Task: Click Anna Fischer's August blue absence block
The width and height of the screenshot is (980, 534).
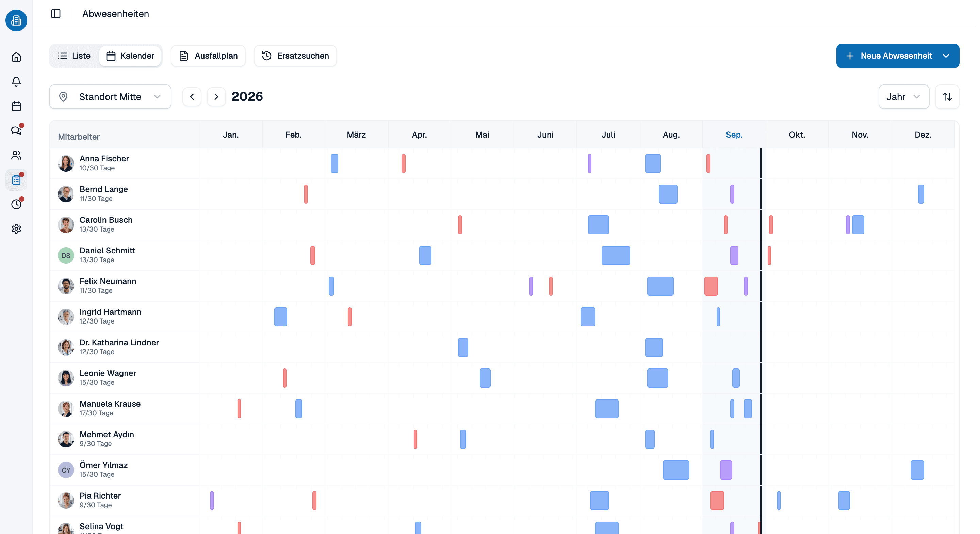Action: 653,163
